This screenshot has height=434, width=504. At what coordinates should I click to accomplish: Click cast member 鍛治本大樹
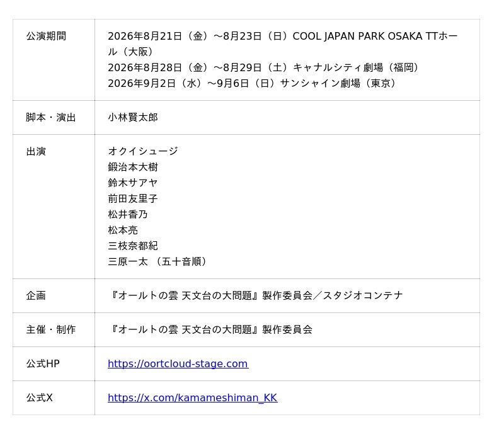click(133, 167)
